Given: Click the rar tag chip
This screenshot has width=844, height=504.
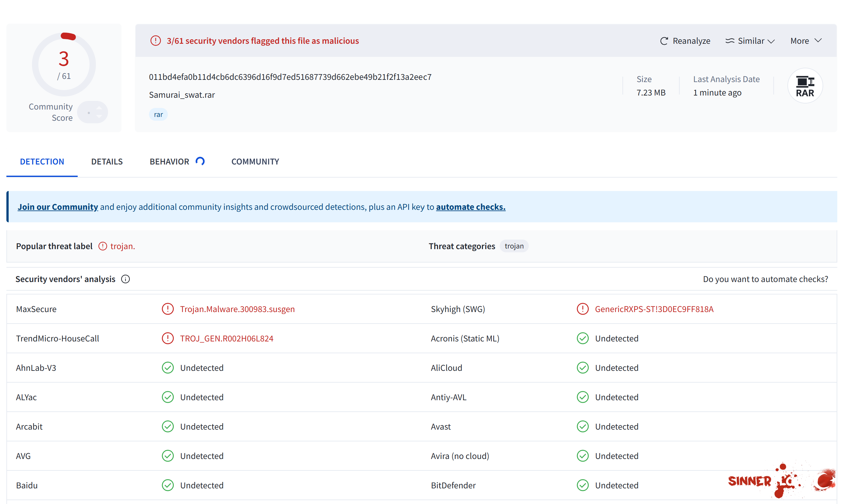Looking at the screenshot, I should pos(158,114).
